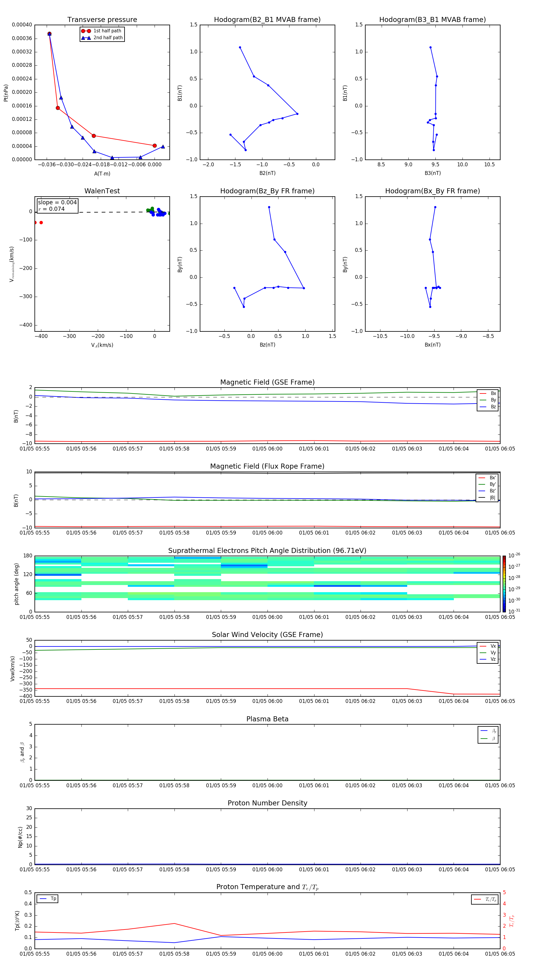Click the Proton Number Density title
The width and height of the screenshot is (535, 980).
click(x=267, y=803)
